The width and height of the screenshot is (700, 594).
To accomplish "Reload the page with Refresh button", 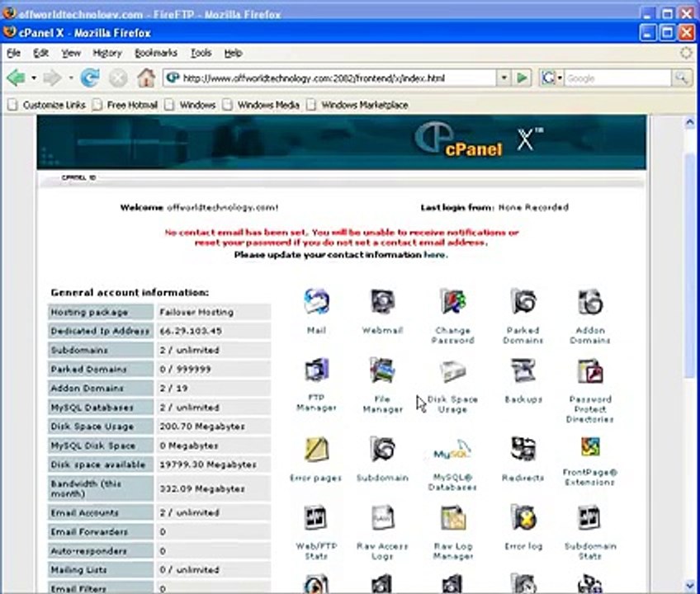I will tap(90, 78).
